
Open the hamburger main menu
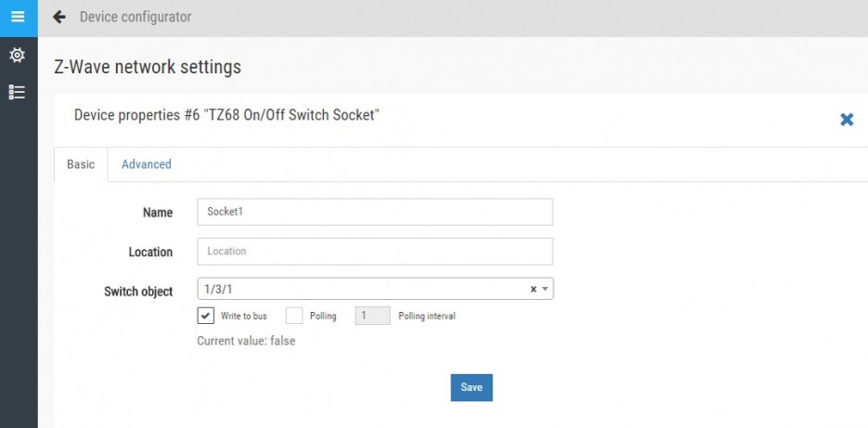pos(18,17)
